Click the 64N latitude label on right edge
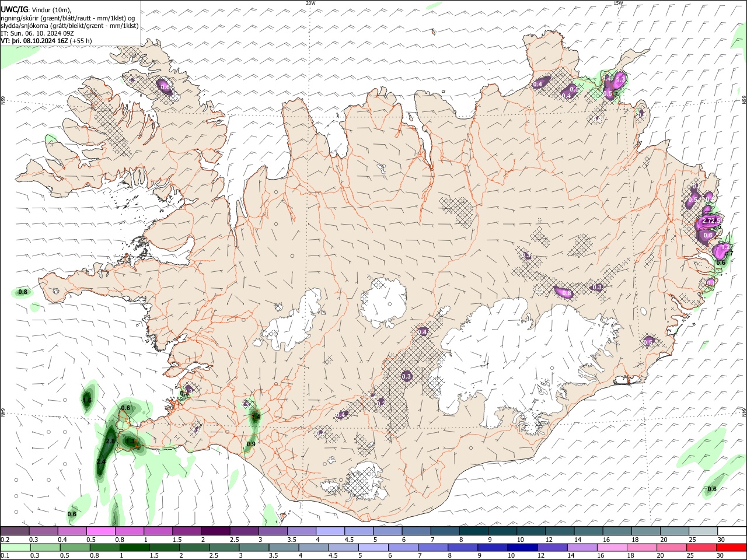Image resolution: width=747 pixels, height=560 pixels. click(744, 412)
